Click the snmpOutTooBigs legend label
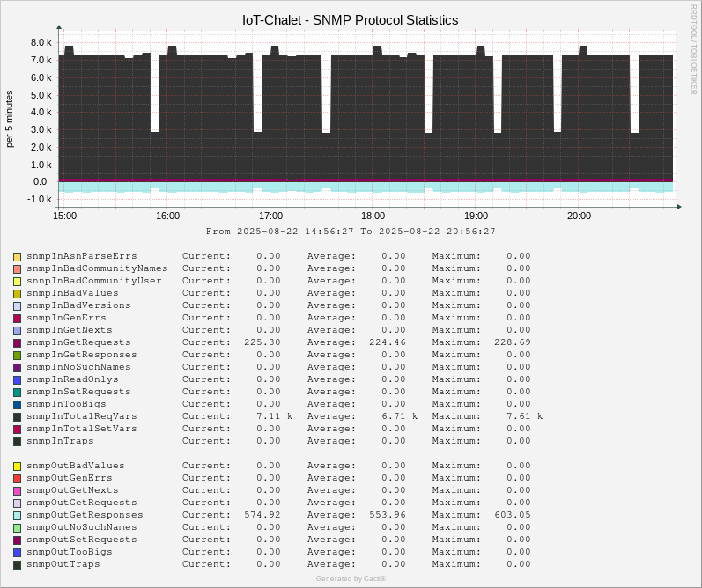The height and width of the screenshot is (588, 702). 70,552
